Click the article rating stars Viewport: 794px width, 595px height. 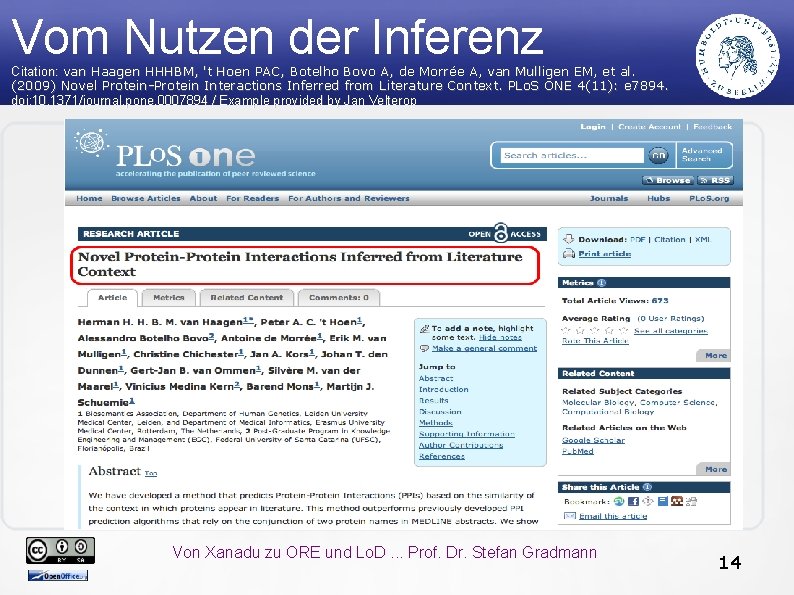point(595,330)
